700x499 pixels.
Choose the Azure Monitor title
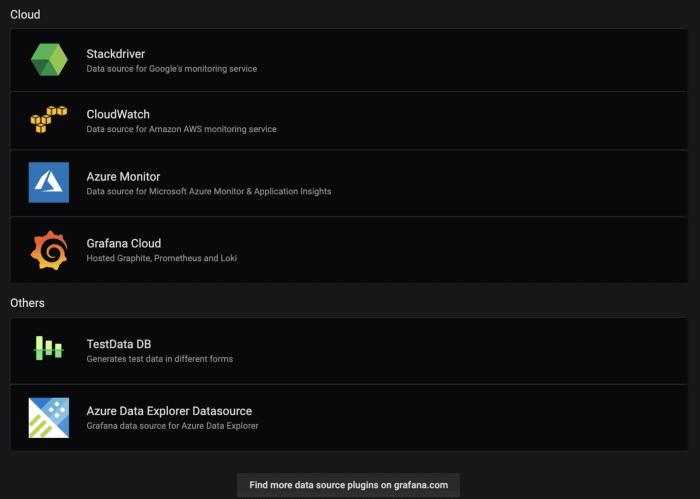[x=123, y=177]
